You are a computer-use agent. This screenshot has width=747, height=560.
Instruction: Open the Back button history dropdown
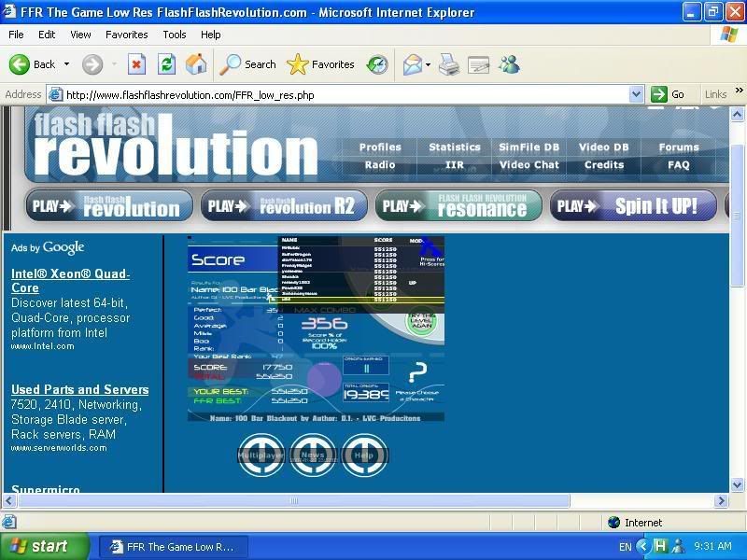coord(66,64)
